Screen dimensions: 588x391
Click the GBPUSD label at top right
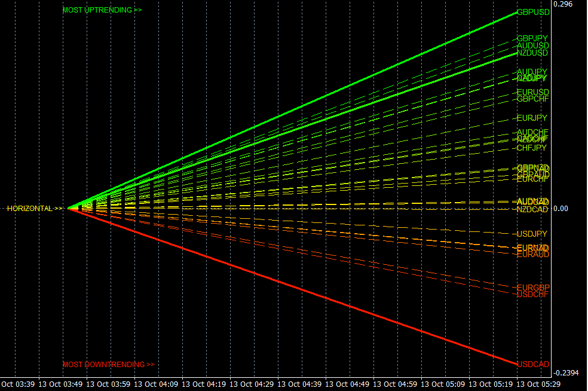pos(534,12)
